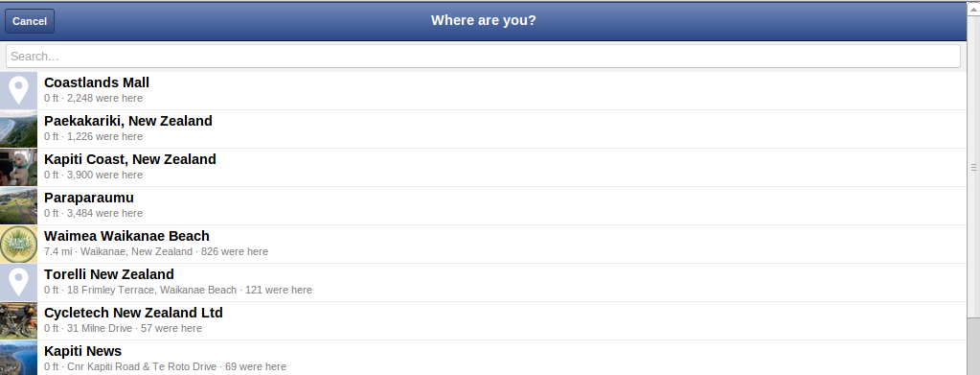Cancel the location picker
Screen dimensions: 980x375
pyautogui.click(x=30, y=21)
